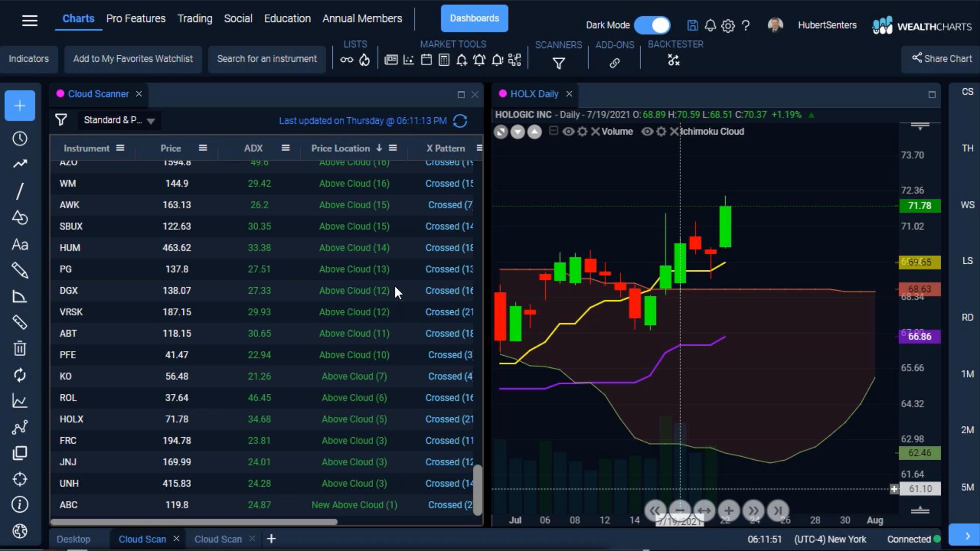Select the shapes tool in sidebar
980x551 pixels.
pyautogui.click(x=20, y=218)
